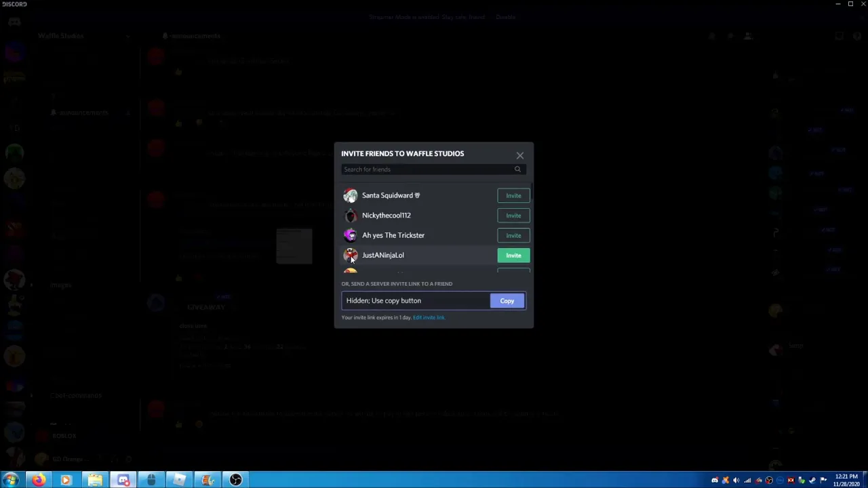Click JustANinjaLol's avatar

pyautogui.click(x=350, y=256)
